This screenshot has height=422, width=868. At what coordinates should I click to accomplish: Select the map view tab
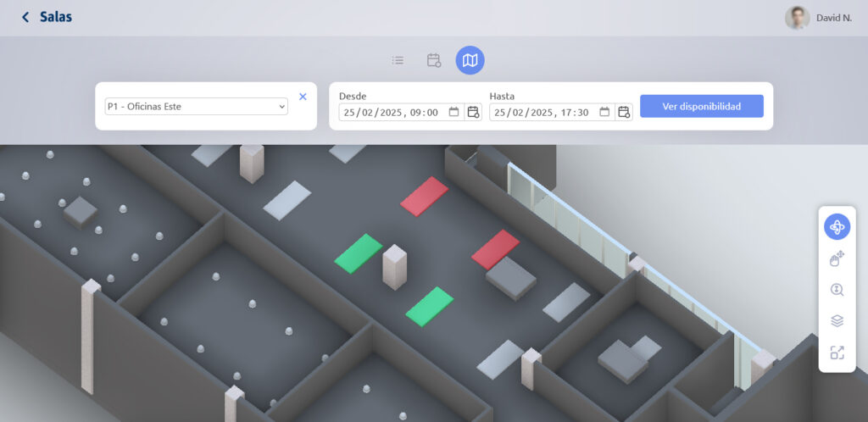(470, 60)
